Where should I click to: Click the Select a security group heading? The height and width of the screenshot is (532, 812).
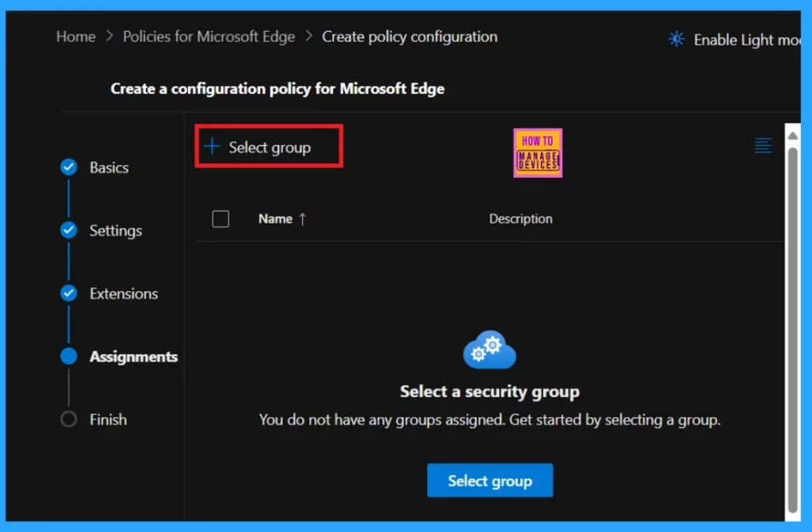click(x=489, y=391)
